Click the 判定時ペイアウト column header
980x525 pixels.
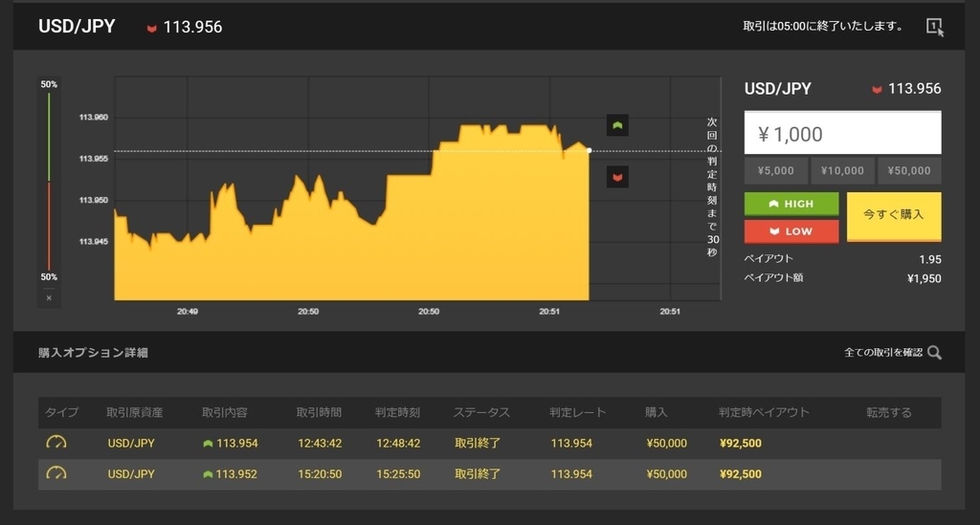coord(764,412)
